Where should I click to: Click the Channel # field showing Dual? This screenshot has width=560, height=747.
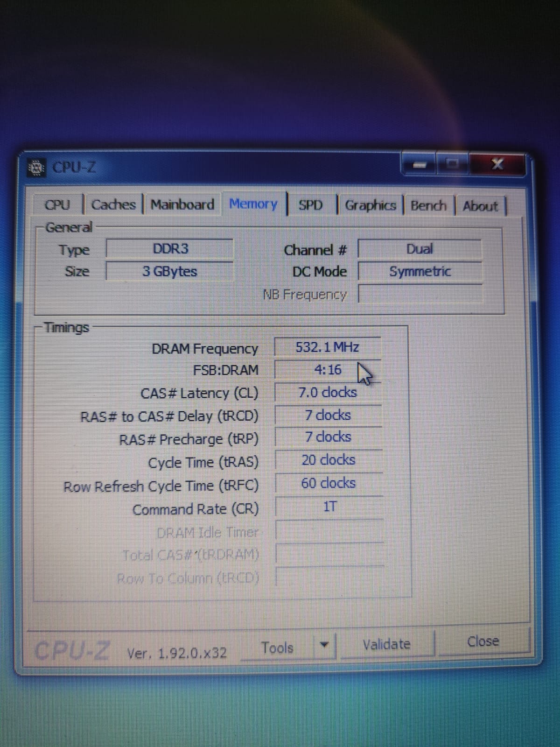(x=420, y=249)
